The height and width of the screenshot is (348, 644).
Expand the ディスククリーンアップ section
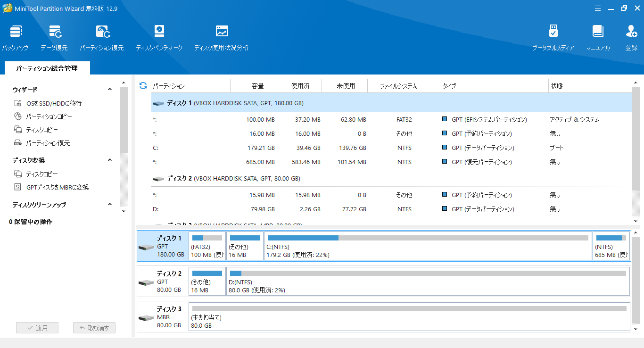pyautogui.click(x=109, y=205)
